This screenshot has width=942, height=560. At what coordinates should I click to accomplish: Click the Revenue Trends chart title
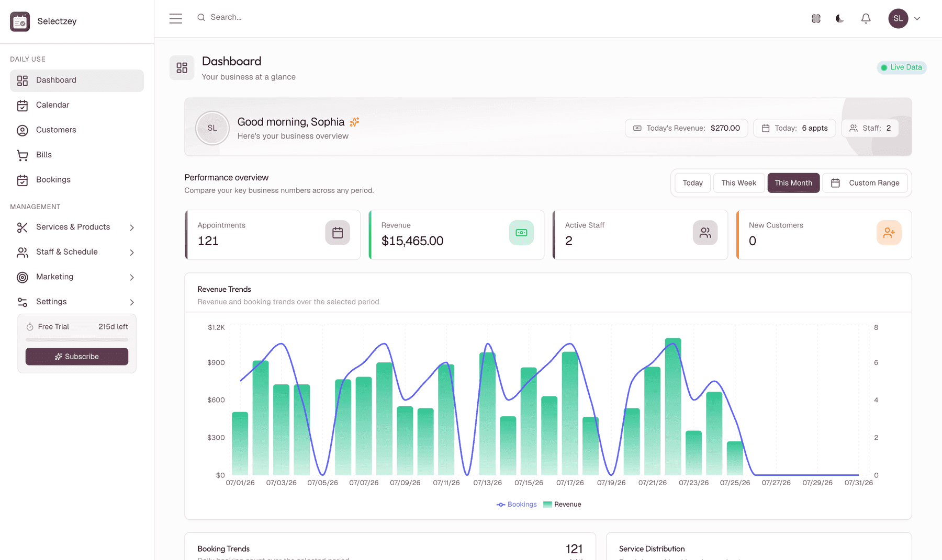coord(224,290)
